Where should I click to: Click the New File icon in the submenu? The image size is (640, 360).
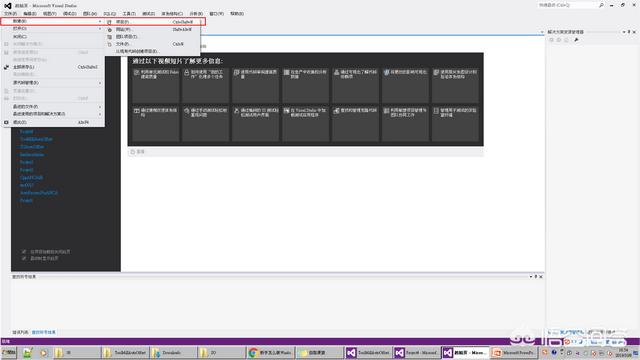pos(109,44)
